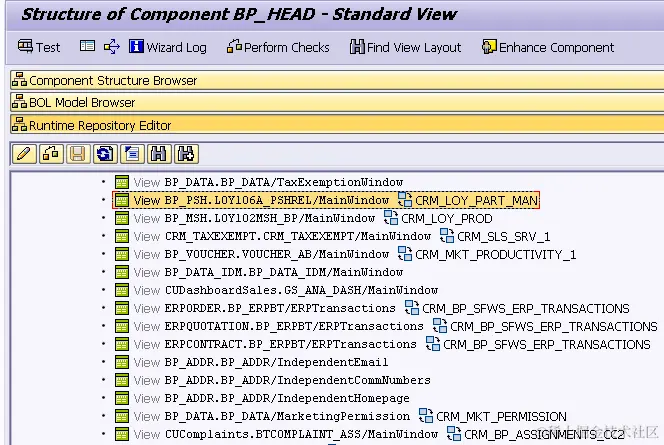
Task: Click switch icon before CRM_LOY_PART_MAN
Action: [x=404, y=199]
